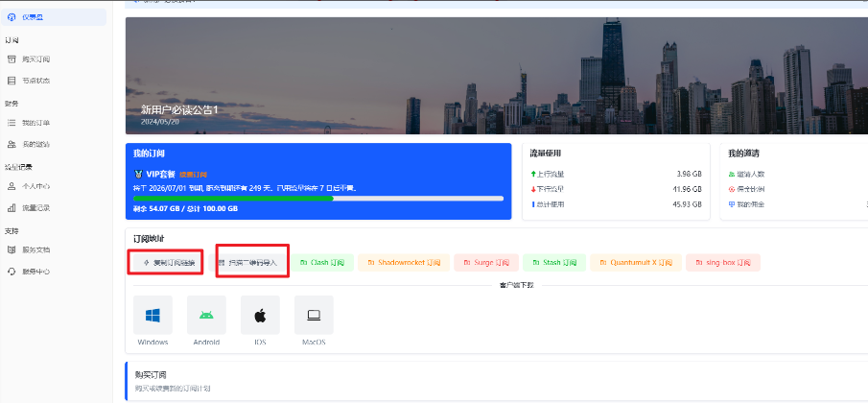
Task: Click the orange renew subscription link
Action: (x=194, y=175)
